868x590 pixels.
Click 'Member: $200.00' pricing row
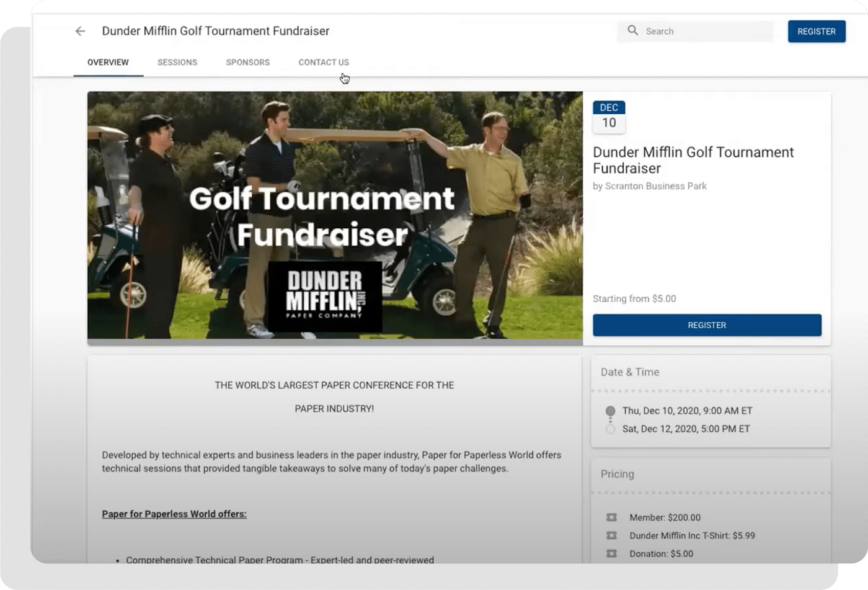[x=665, y=517]
